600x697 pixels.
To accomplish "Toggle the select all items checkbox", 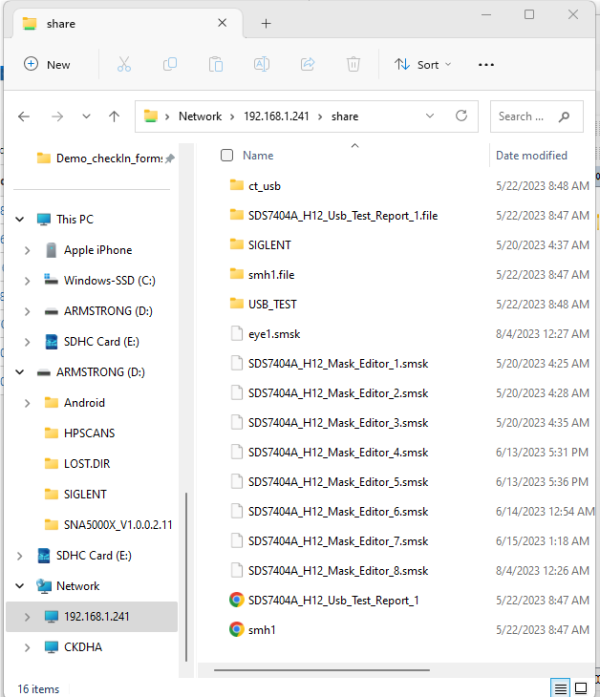I will coord(227,155).
